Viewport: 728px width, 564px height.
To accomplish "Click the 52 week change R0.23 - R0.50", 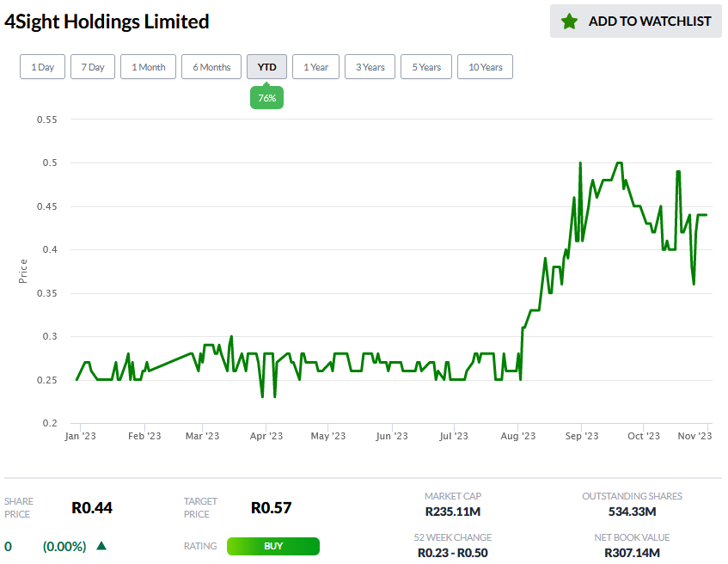I will pyautogui.click(x=453, y=553).
